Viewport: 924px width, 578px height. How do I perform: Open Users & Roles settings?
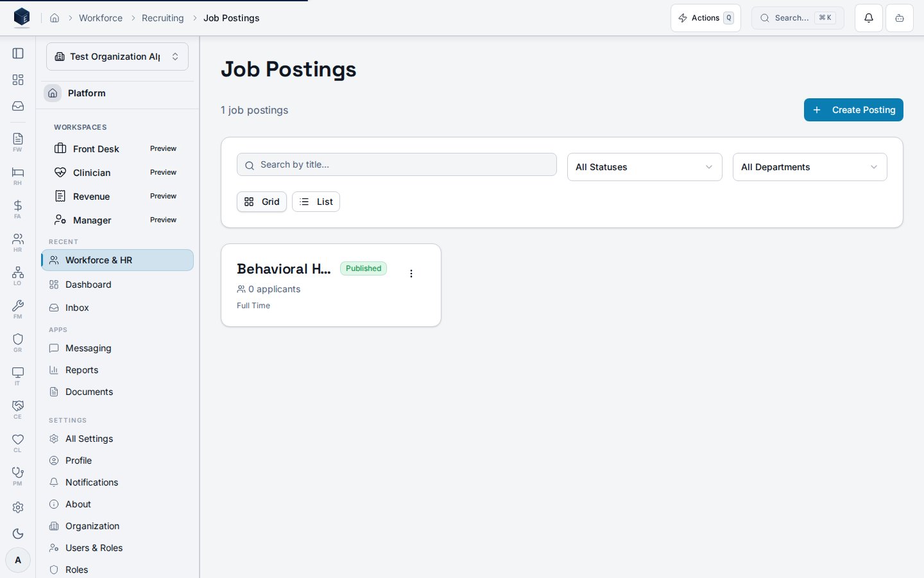[x=117, y=548]
